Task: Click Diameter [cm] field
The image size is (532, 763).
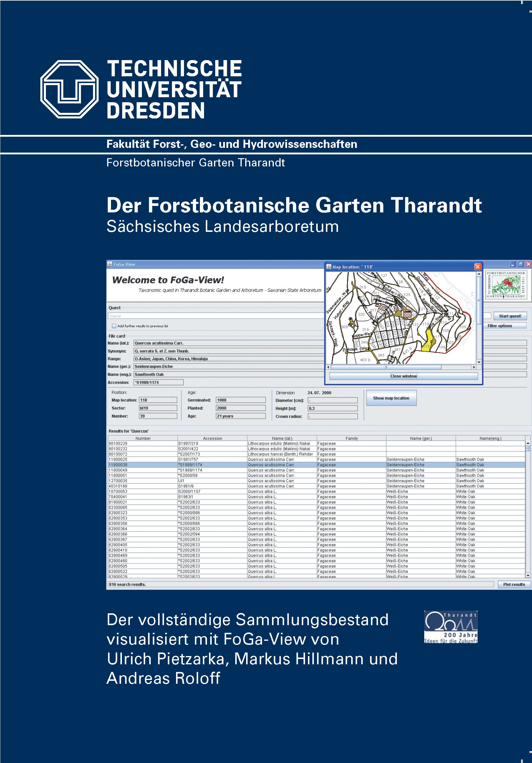Action: click(x=333, y=400)
